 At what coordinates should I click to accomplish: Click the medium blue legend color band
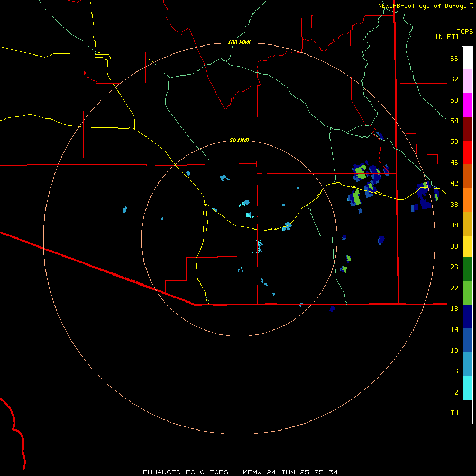[467, 340]
